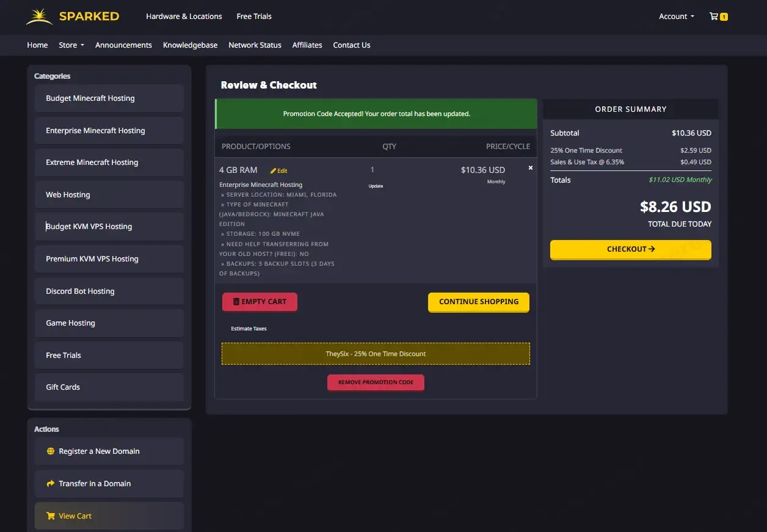Click the Empty Cart button

(260, 302)
